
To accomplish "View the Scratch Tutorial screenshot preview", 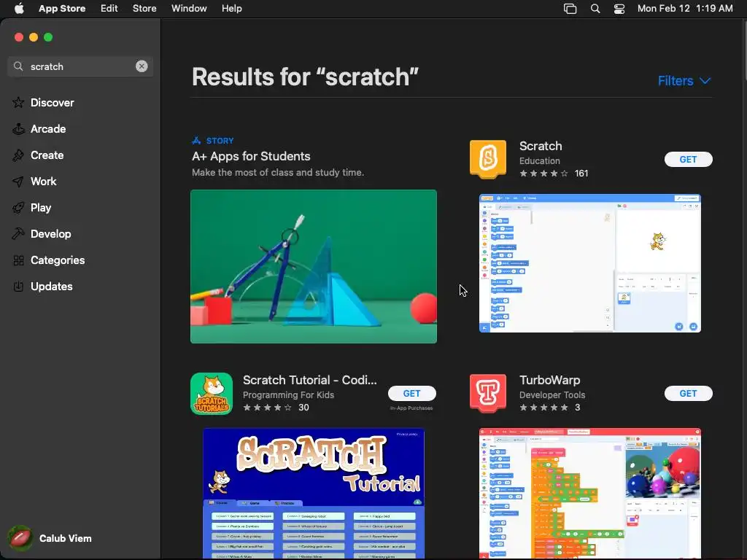I will pyautogui.click(x=314, y=494).
